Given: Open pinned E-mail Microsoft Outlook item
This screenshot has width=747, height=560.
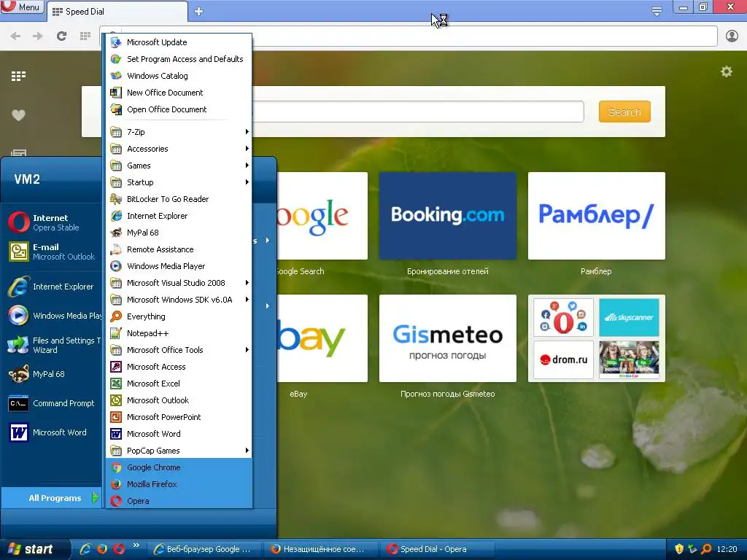Looking at the screenshot, I should pyautogui.click(x=53, y=252).
